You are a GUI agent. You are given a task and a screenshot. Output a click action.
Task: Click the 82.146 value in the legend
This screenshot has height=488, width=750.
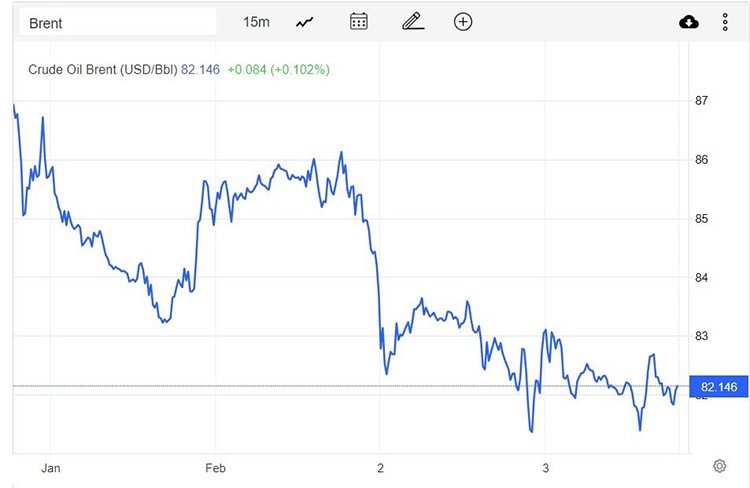[200, 70]
